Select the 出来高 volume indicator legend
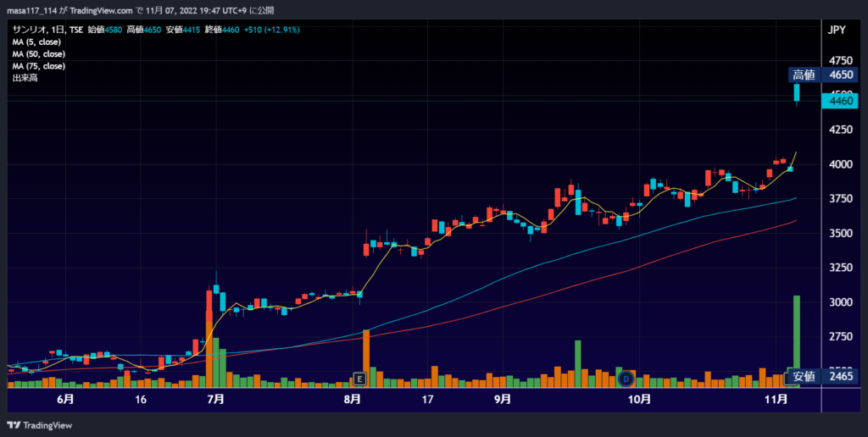868x437 pixels. pos(25,78)
